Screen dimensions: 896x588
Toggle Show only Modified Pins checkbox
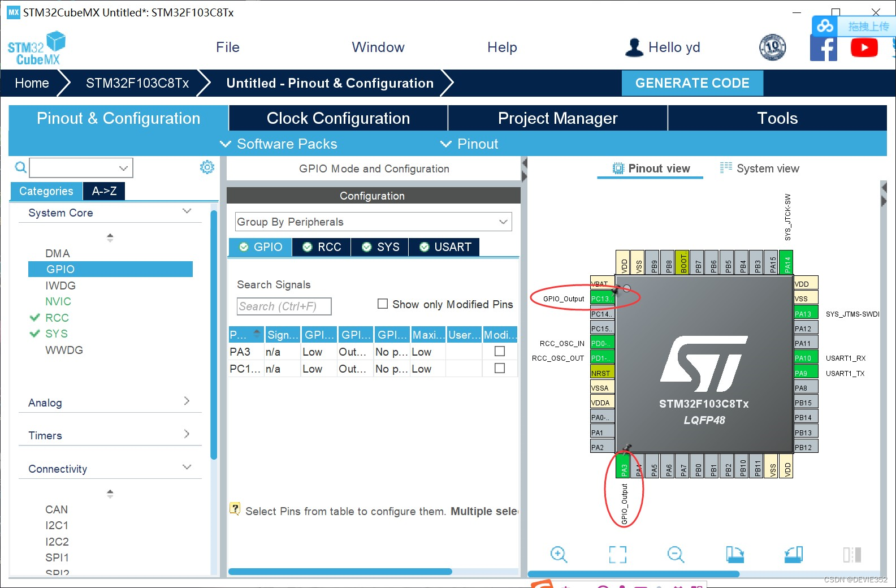[x=383, y=304]
